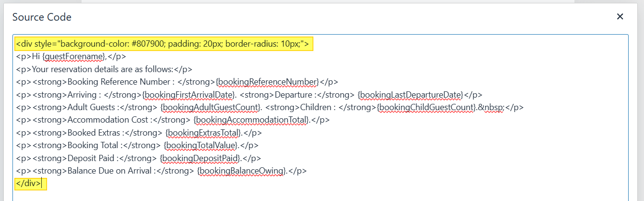This screenshot has width=644, height=201.
Task: Click the {bookingBalanceOwing} placeholder
Action: point(242,170)
